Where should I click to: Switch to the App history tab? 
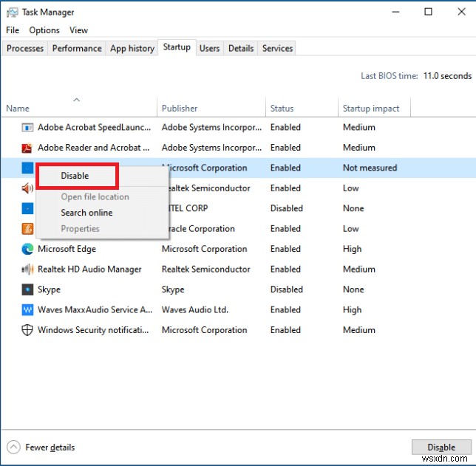click(x=132, y=48)
